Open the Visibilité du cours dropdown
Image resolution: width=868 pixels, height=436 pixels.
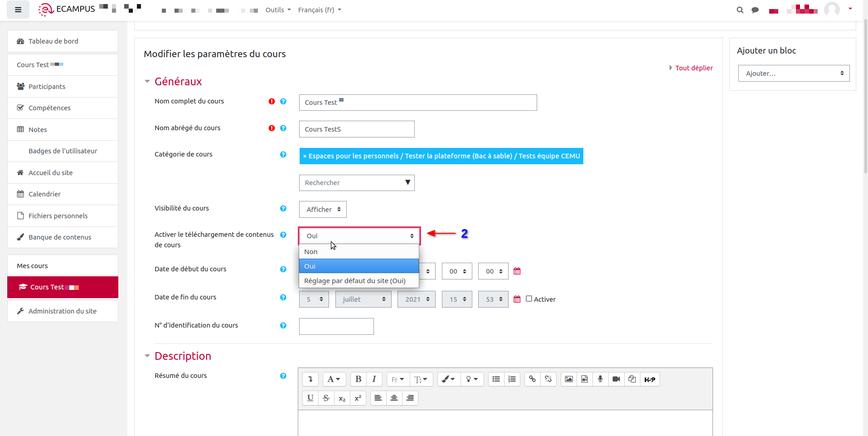tap(323, 210)
